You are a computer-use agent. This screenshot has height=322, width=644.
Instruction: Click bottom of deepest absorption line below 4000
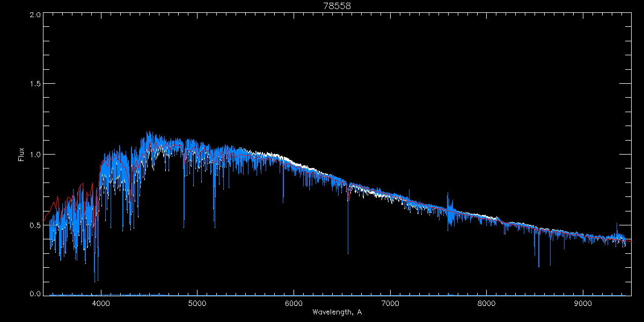pos(95,281)
